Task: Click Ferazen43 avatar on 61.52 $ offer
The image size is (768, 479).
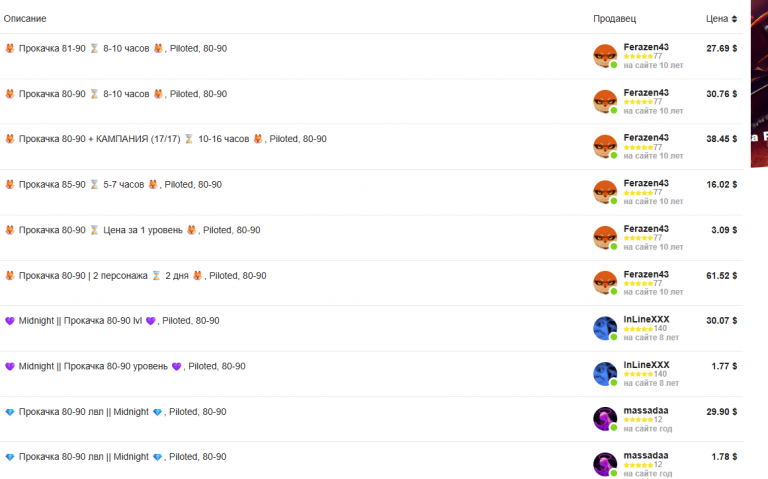Action: pos(605,283)
